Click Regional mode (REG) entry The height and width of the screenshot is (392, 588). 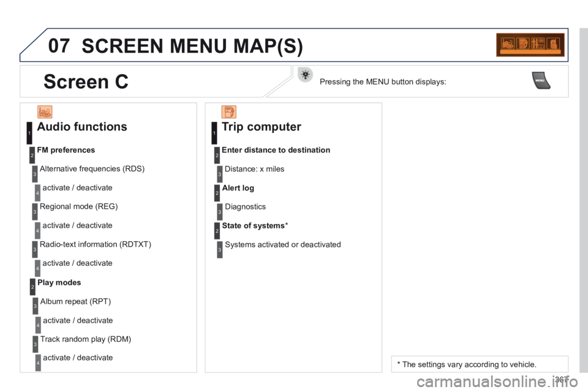pyautogui.click(x=79, y=206)
